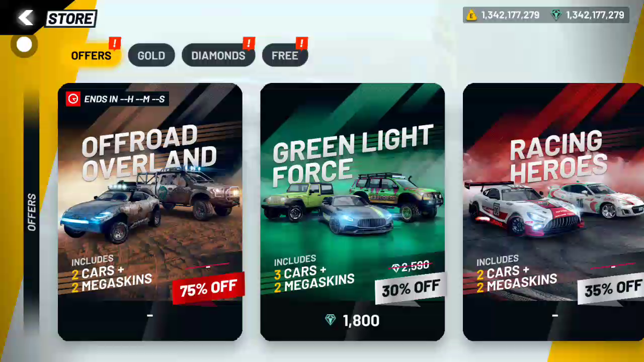This screenshot has height=362, width=644.
Task: Click the 30% OFF discount label
Action: point(411,289)
